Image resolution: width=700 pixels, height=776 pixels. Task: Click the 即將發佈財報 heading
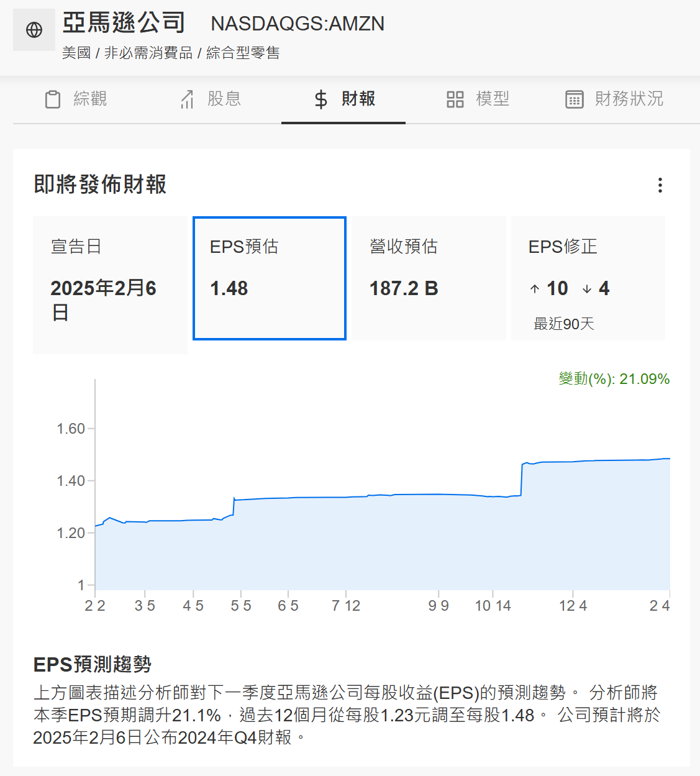(100, 185)
